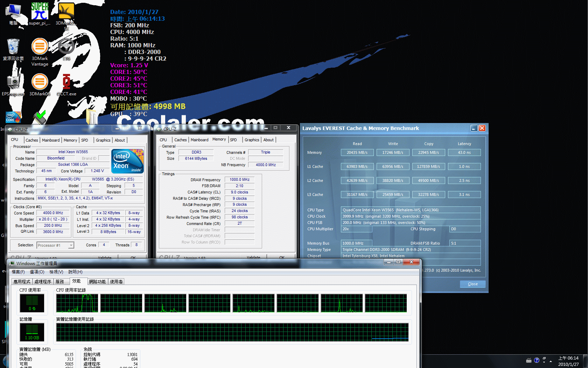Click the 實體記憶體使用記錄 memory history graph
This screenshot has width=588, height=368.
point(232,332)
